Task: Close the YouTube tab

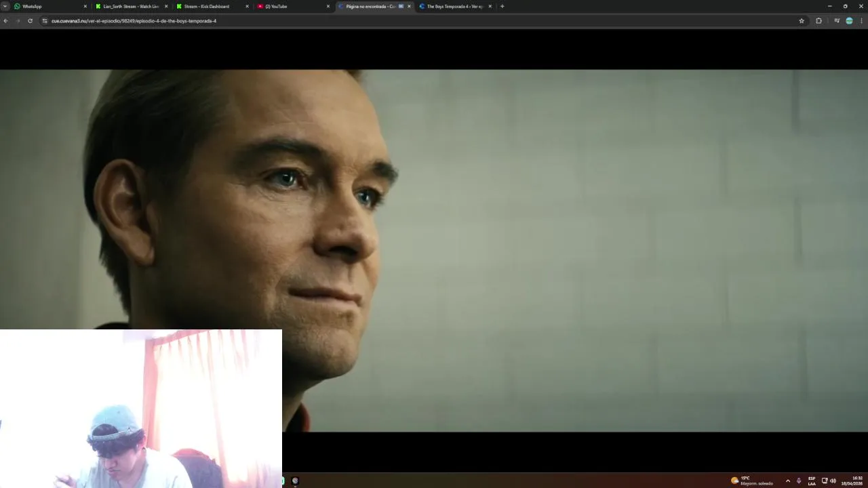Action: [x=328, y=6]
